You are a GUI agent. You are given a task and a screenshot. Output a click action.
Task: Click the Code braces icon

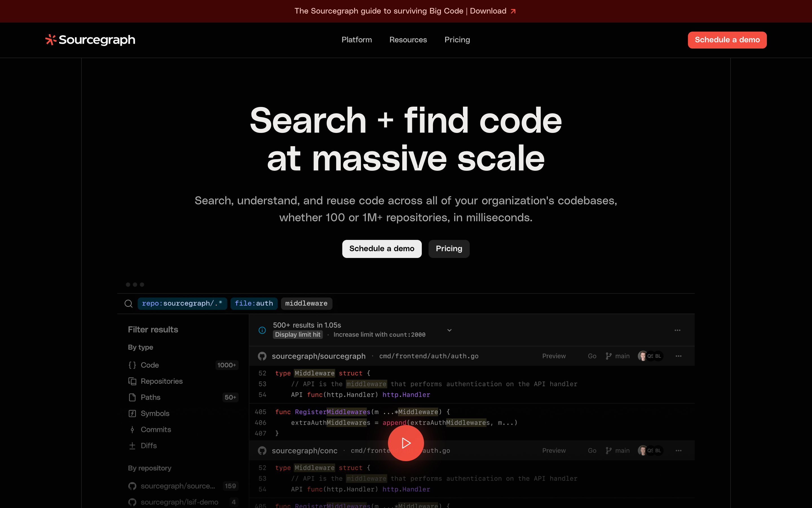coord(132,365)
